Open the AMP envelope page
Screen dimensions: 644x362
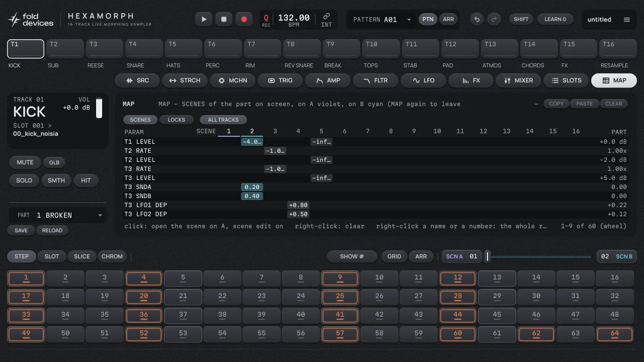328,80
